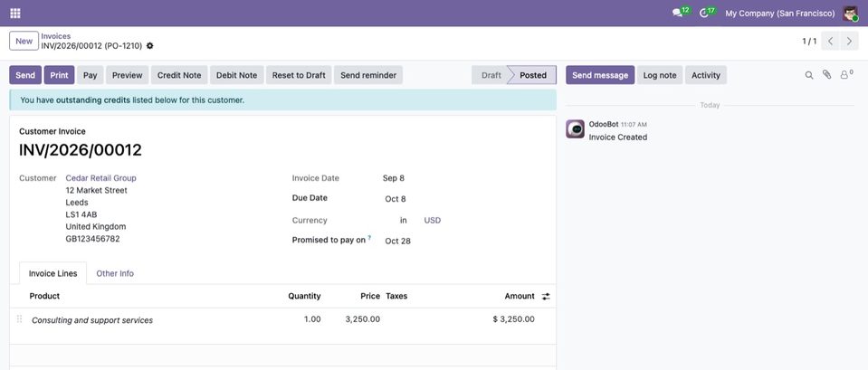This screenshot has height=370, width=868.
Task: Click 12 Market Street address line
Action: tap(96, 190)
